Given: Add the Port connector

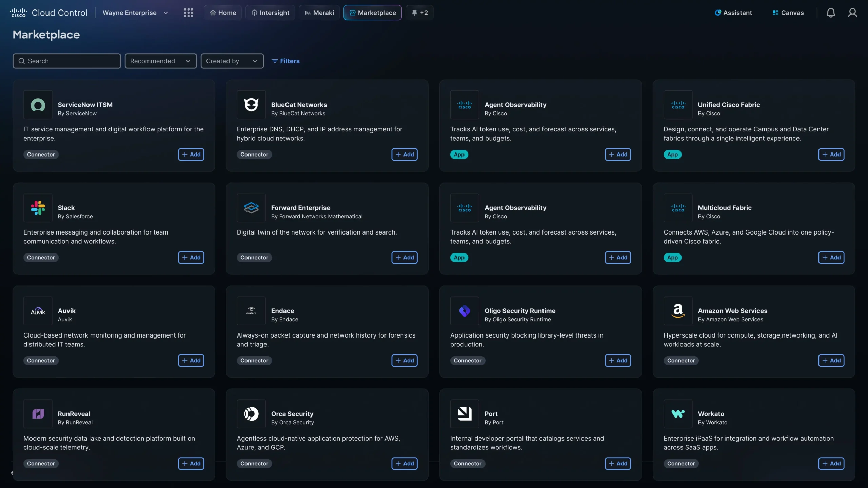Looking at the screenshot, I should coord(618,464).
